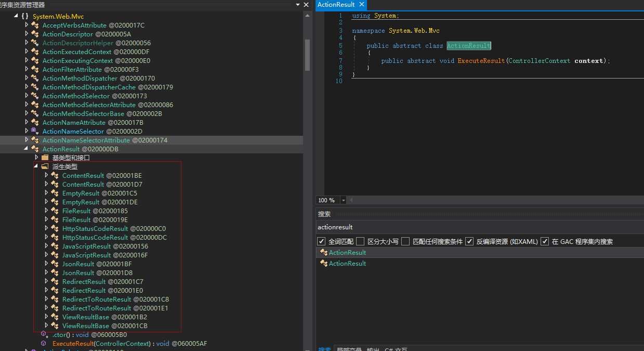Click the editor horizontal scrollbar left arrow
The image size is (644, 351).
[350, 200]
